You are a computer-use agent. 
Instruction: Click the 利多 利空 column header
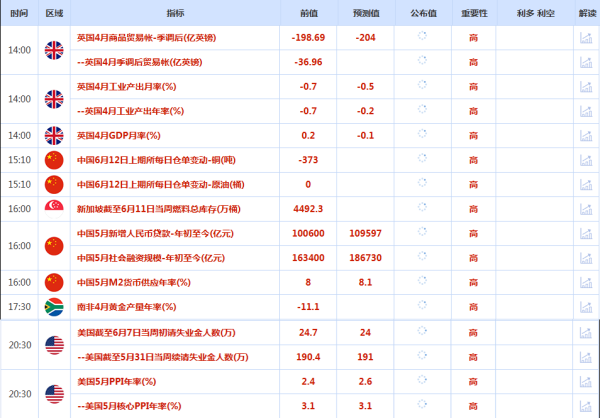(535, 13)
